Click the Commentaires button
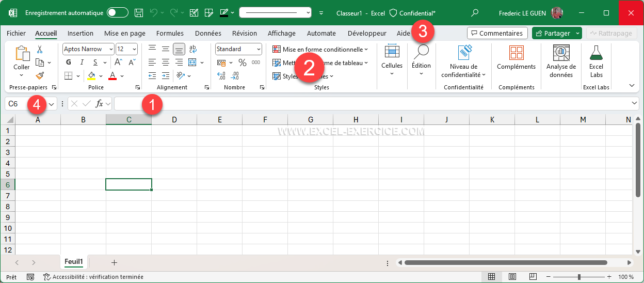The width and height of the screenshot is (644, 283). (497, 33)
